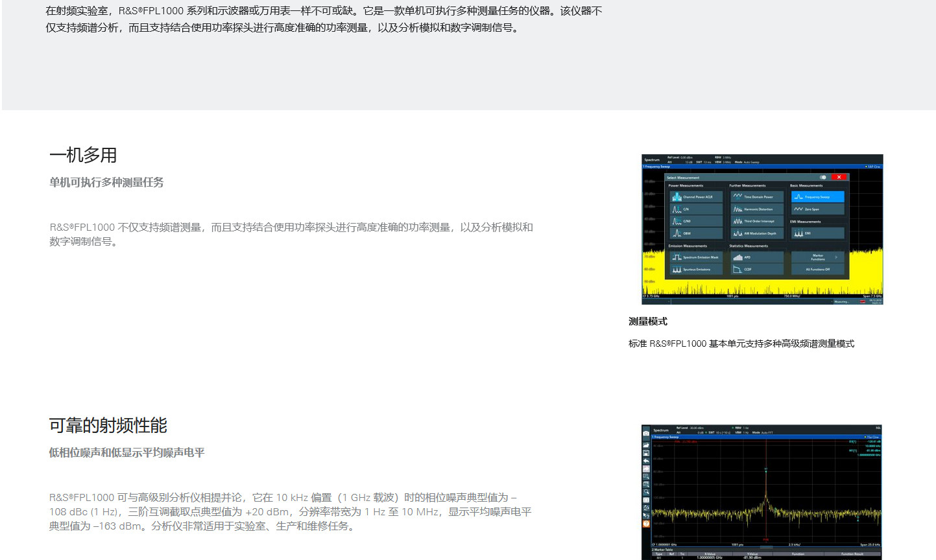Click the Spectrum tab in lower analyzer image

(661, 430)
